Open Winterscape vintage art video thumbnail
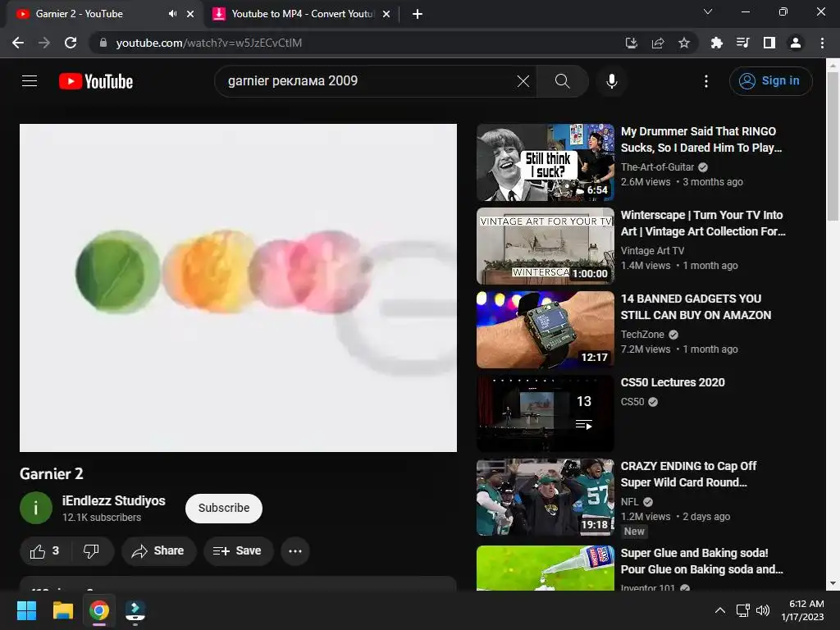Viewport: 840px width, 630px height. pos(546,246)
